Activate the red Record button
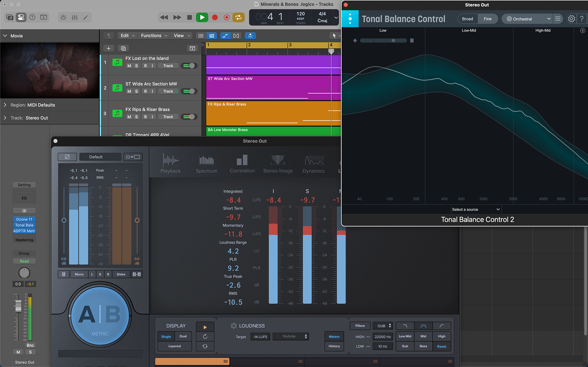The width and height of the screenshot is (588, 367). coord(215,17)
